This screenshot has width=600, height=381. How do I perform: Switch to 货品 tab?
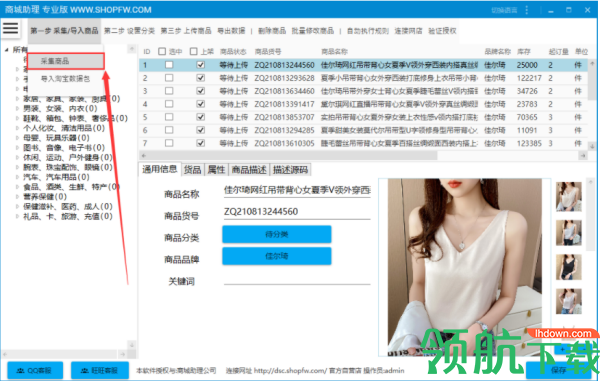192,170
